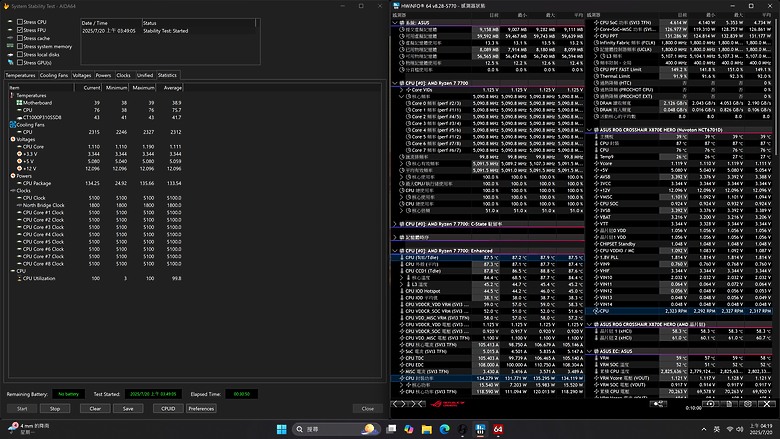Show hidden system tray icons
Image resolution: width=780 pixels, height=439 pixels.
703,429
